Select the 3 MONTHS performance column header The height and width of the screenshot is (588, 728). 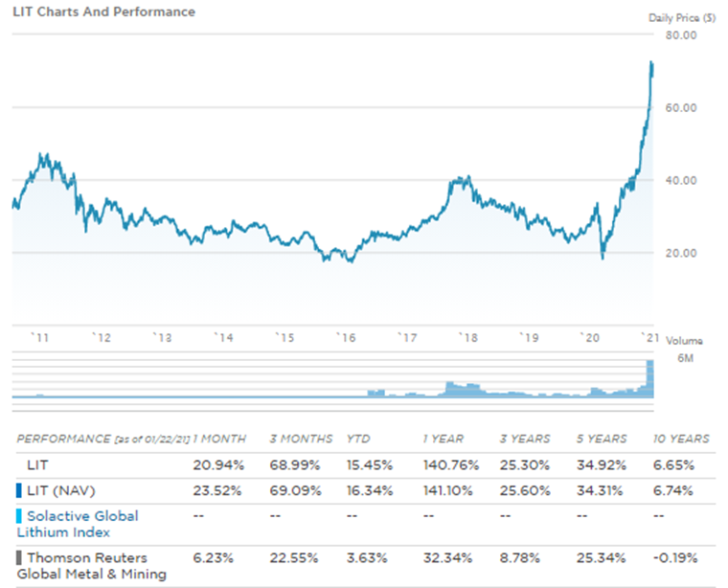[x=300, y=439]
